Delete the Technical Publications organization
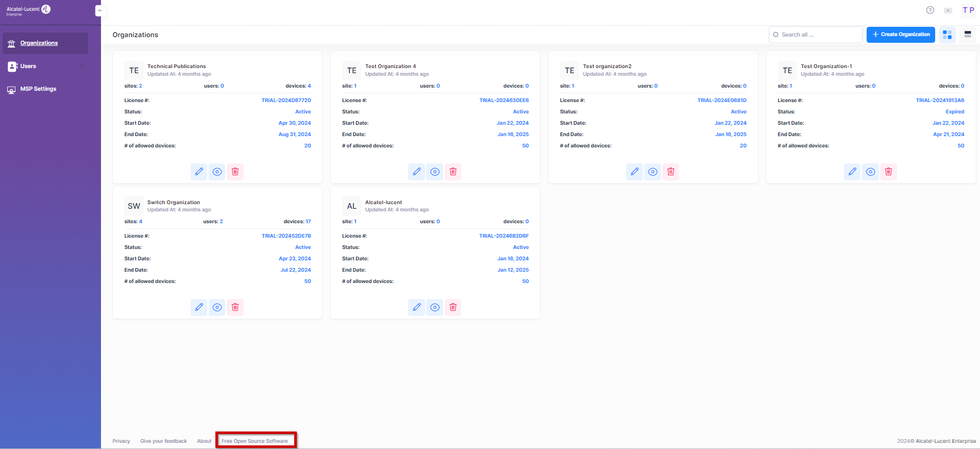 tap(235, 172)
